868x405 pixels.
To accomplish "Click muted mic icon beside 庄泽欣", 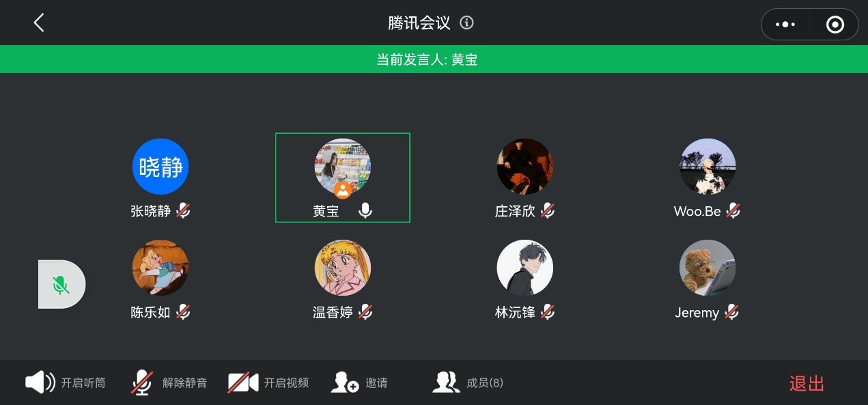I will (x=547, y=211).
